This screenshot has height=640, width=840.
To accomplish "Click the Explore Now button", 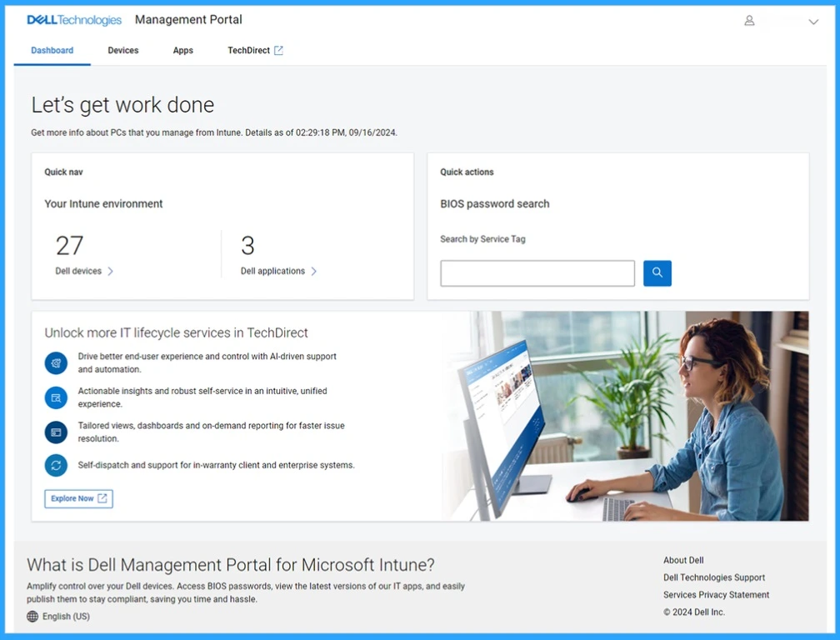I will pyautogui.click(x=78, y=498).
